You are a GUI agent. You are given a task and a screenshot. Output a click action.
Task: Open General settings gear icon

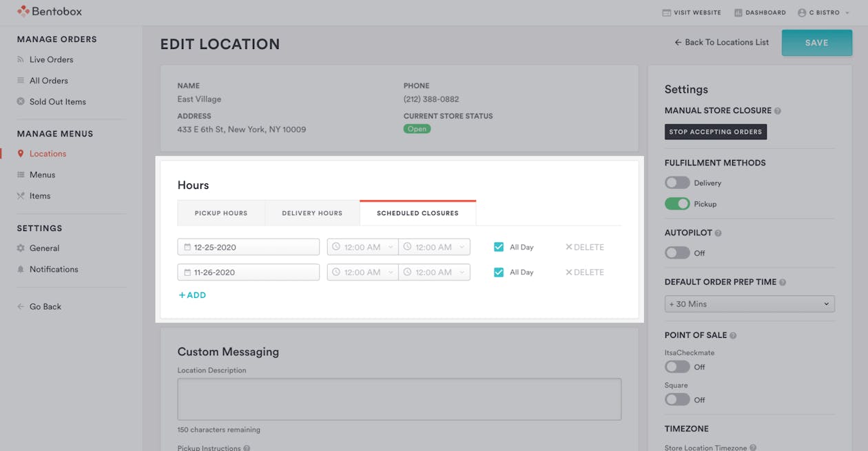pyautogui.click(x=21, y=248)
